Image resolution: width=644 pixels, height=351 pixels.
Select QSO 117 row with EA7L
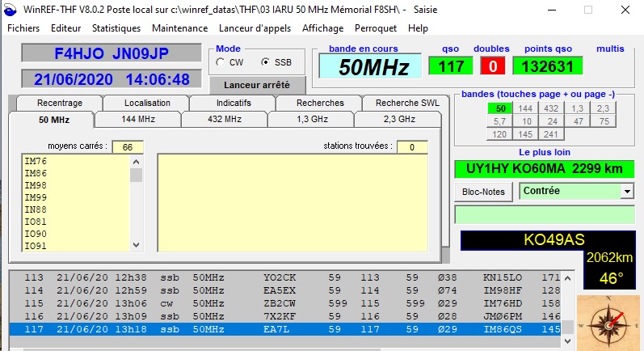[x=285, y=329]
